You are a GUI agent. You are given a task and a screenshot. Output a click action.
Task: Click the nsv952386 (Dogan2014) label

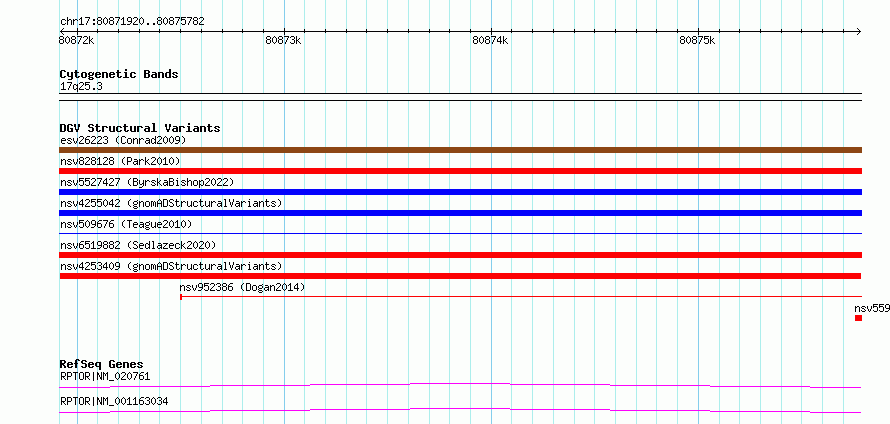[x=242, y=287]
